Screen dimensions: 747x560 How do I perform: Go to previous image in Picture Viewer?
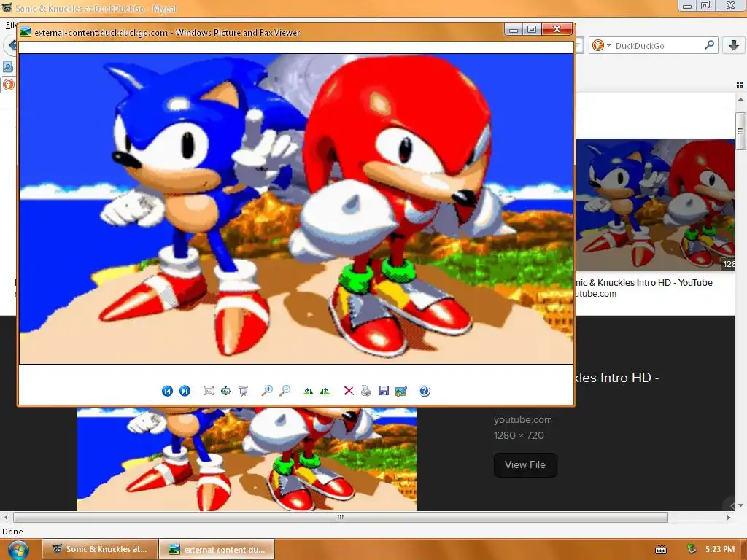167,391
